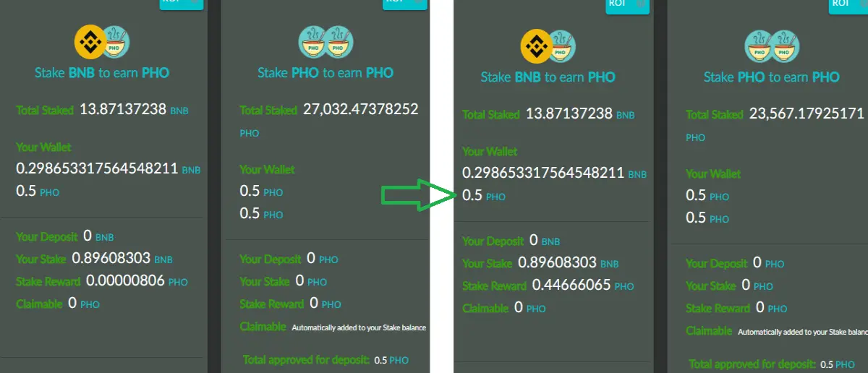Select first PHO bowl icon on the 23,567.17925171 card
Screen dimensions: 868x373
[759, 46]
